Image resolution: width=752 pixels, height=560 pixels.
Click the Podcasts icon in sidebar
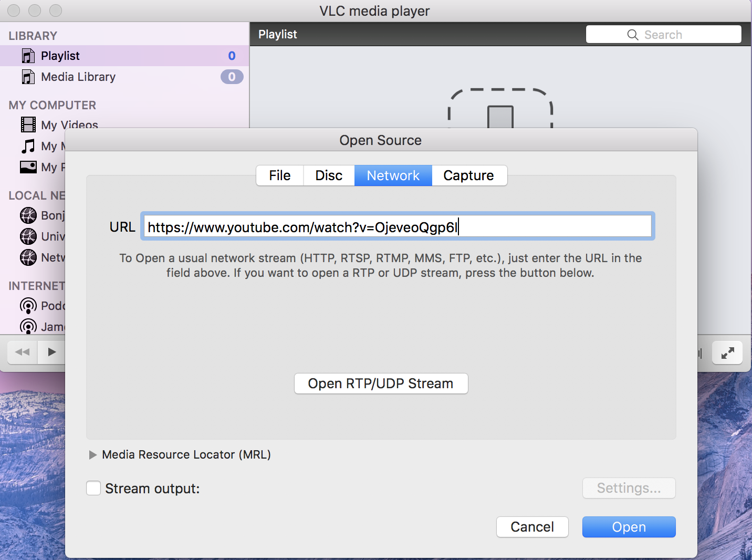coord(28,306)
